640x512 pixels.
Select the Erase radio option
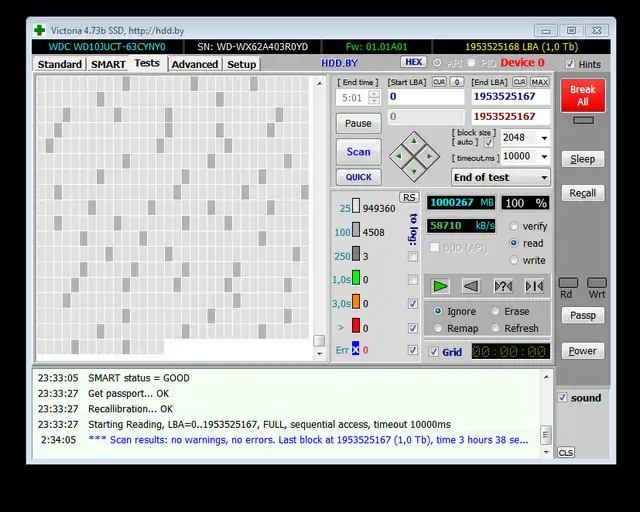pyautogui.click(x=495, y=311)
